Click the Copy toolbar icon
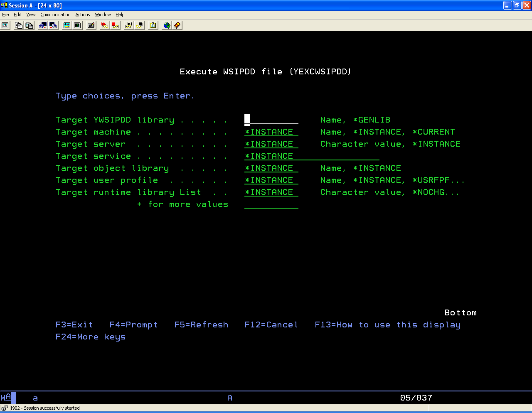Viewport: 532px width, 413px height. pyautogui.click(x=19, y=25)
